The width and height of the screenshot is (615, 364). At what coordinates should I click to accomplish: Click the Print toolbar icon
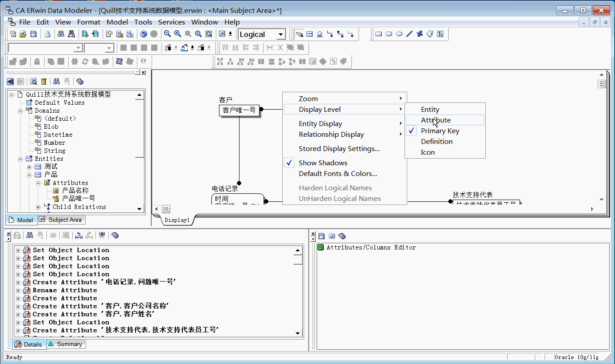(x=47, y=34)
